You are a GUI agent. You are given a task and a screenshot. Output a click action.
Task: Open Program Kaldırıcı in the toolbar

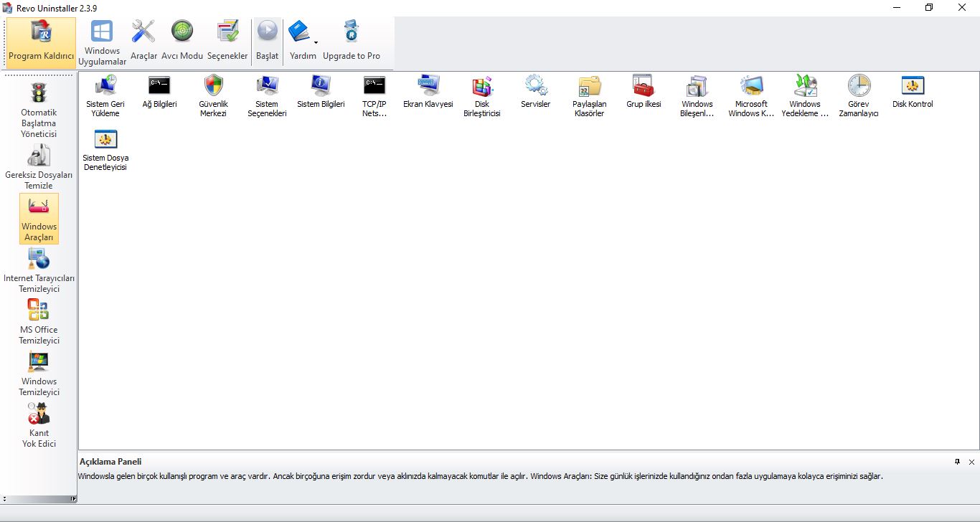[41, 43]
